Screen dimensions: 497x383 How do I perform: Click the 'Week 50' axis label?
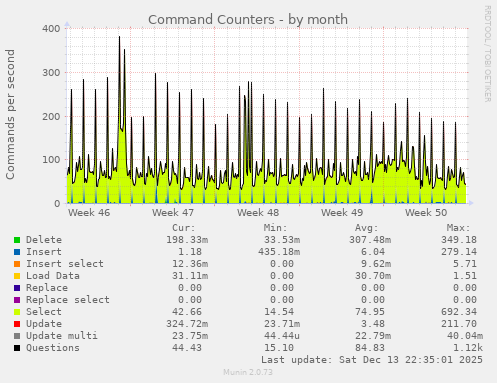click(x=426, y=212)
